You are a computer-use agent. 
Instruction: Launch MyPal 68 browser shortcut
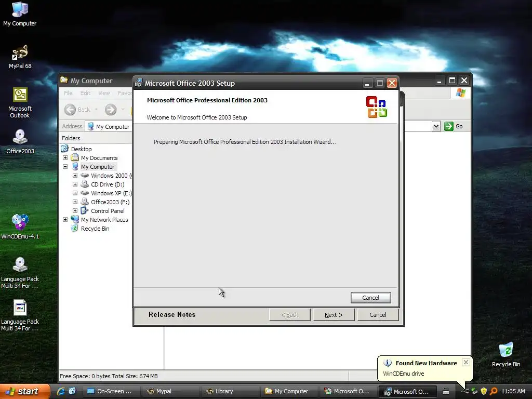pyautogui.click(x=20, y=57)
